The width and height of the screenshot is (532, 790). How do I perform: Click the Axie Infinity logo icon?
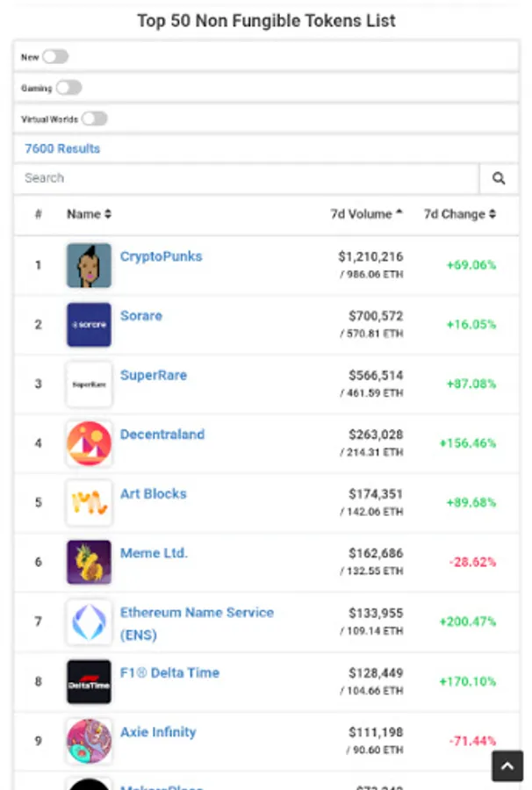pyautogui.click(x=89, y=741)
